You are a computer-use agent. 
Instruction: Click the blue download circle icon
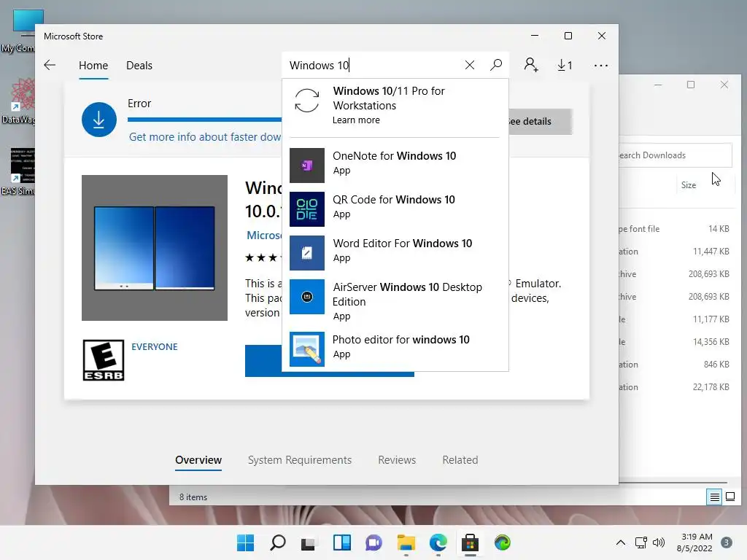99,120
